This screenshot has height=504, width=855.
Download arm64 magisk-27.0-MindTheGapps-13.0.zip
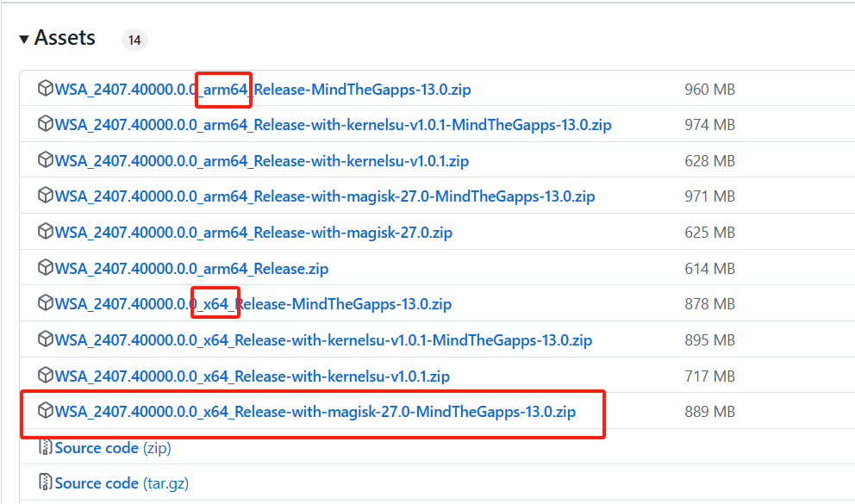pyautogui.click(x=325, y=196)
